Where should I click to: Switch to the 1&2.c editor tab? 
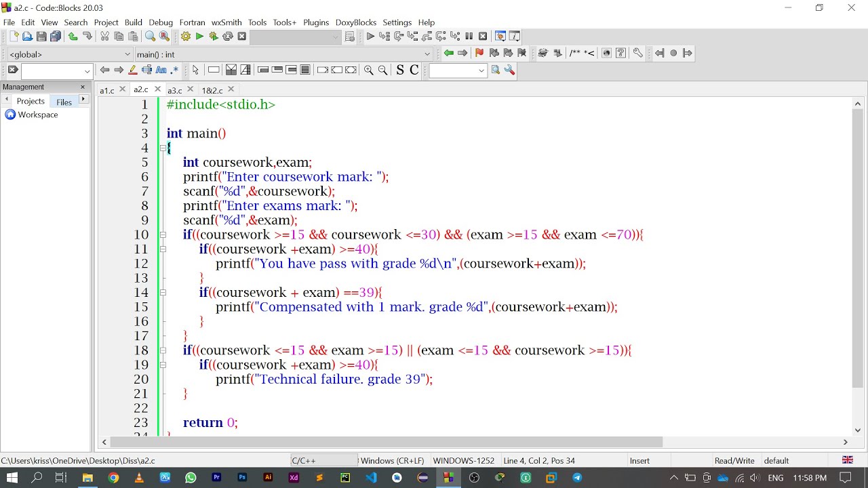pos(212,90)
